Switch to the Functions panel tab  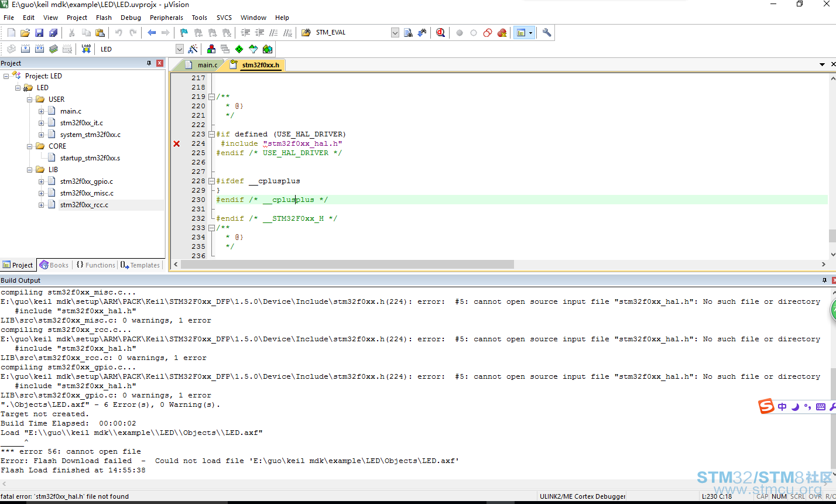(96, 265)
